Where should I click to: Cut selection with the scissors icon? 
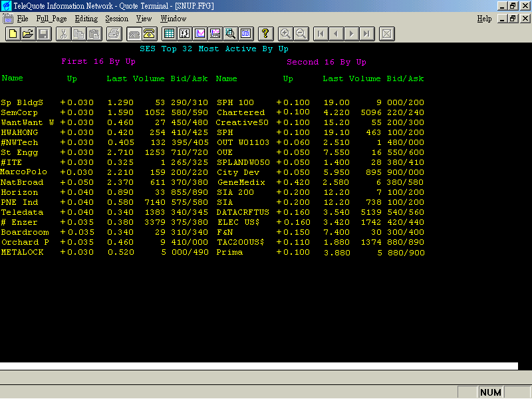(63, 34)
